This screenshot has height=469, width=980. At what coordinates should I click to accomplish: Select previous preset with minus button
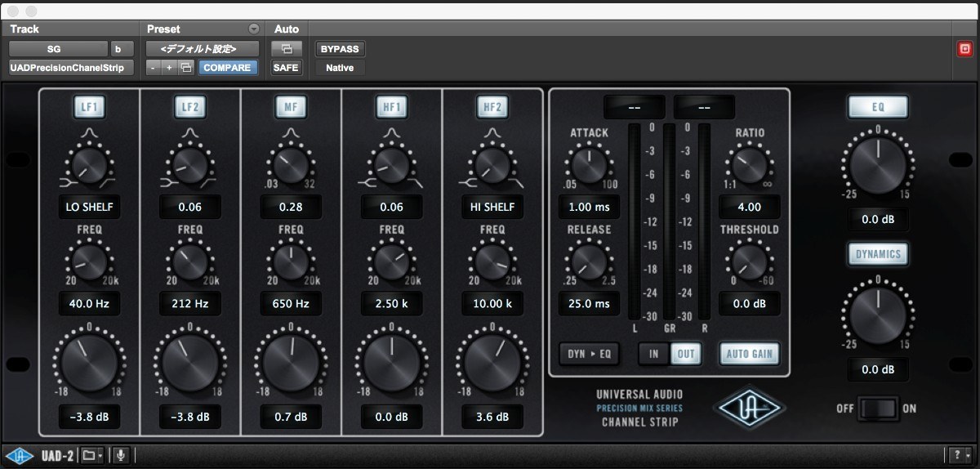click(154, 68)
